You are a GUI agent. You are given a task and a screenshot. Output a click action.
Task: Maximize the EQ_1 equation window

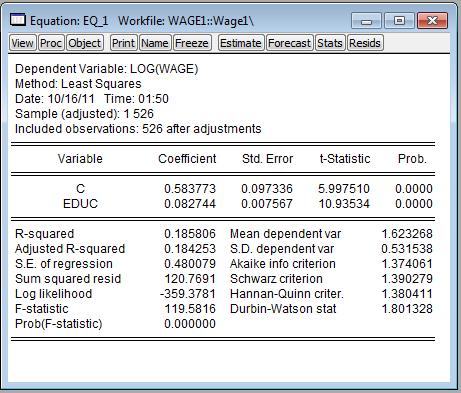pos(399,21)
